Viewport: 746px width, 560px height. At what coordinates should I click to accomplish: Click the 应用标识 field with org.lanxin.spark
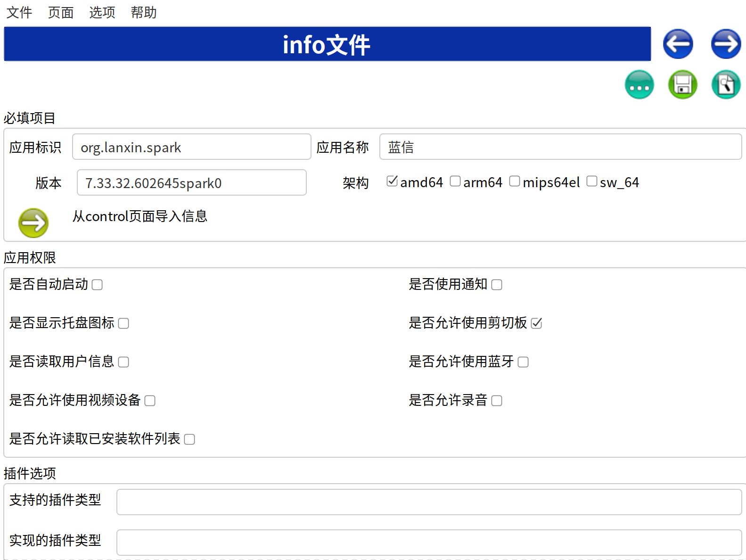(x=192, y=147)
